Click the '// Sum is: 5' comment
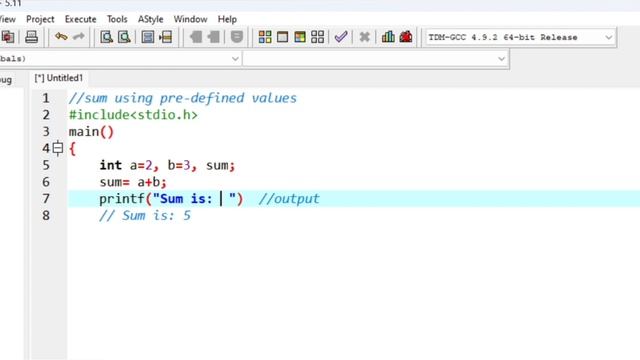Image resolution: width=640 pixels, height=360 pixels. point(145,216)
